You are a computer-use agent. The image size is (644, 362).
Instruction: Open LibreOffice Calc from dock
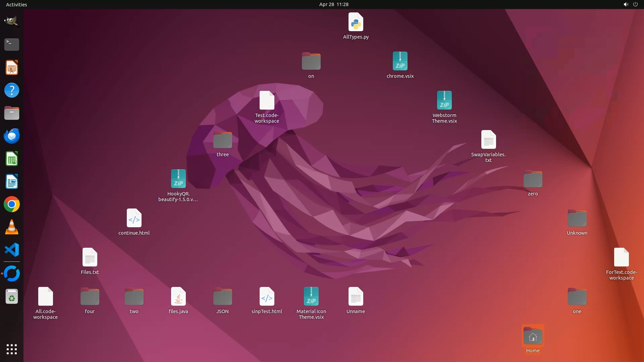[11, 159]
